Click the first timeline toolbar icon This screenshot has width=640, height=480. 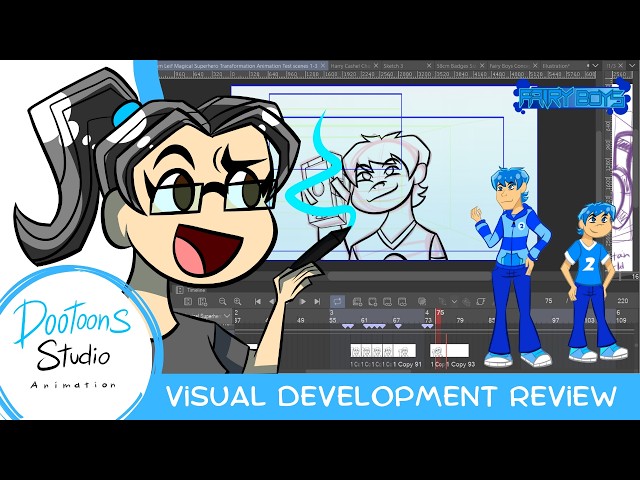click(188, 302)
